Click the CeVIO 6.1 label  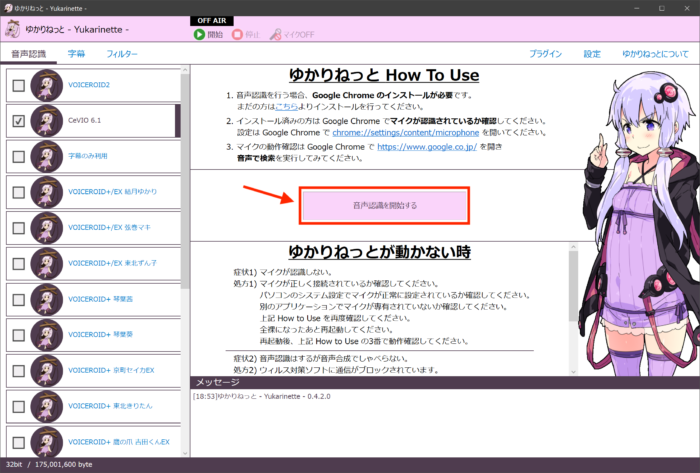point(84,120)
